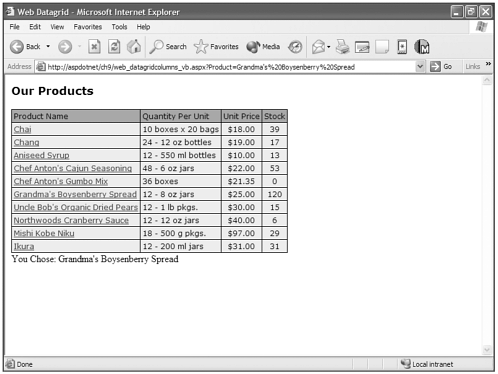Click the Product Name column header
This screenshot has height=374, width=498.
point(76,116)
